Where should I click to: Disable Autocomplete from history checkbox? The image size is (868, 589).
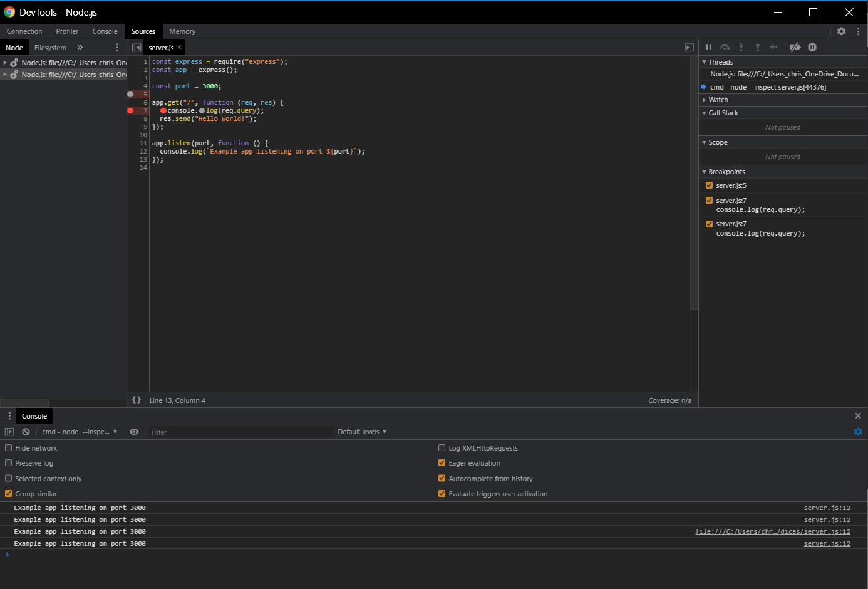click(442, 479)
